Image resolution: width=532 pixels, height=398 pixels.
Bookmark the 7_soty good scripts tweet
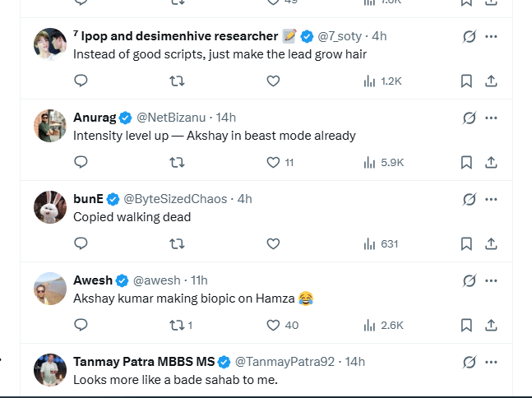(x=466, y=81)
